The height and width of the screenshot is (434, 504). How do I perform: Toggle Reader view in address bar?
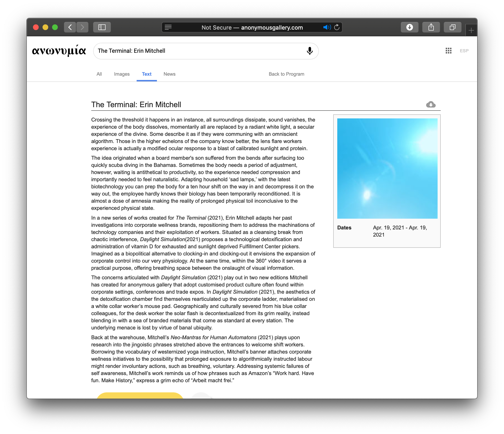coord(168,27)
